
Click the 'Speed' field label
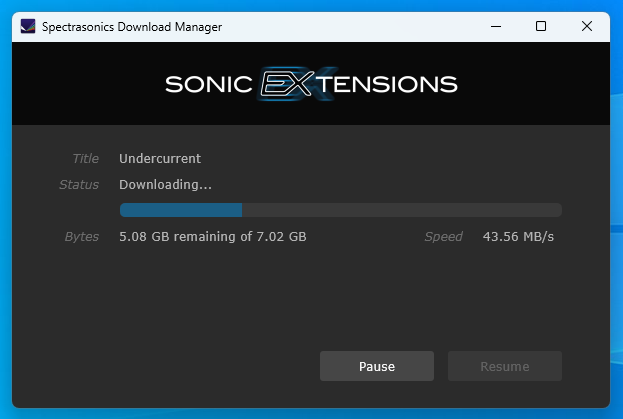pyautogui.click(x=443, y=237)
